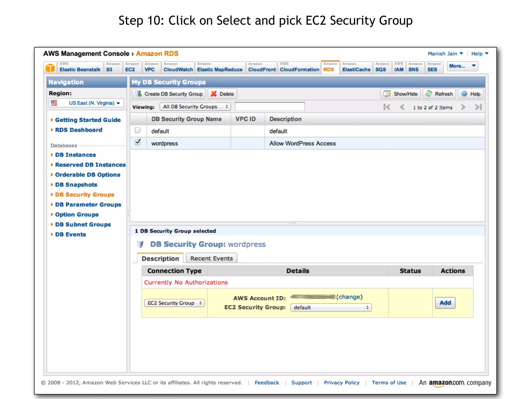The height and width of the screenshot is (399, 532).
Task: Click the blue Help question icon
Action: [464, 94]
